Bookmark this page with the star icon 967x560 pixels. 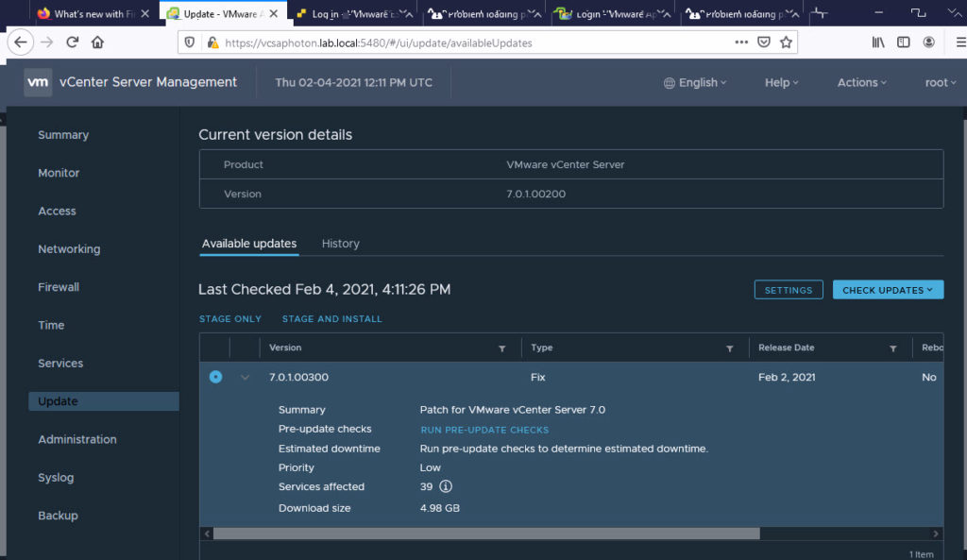(787, 42)
